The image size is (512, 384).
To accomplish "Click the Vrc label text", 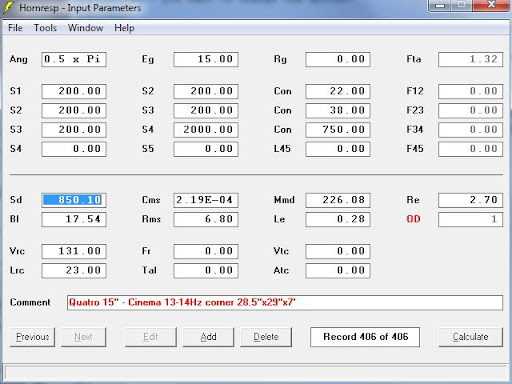I will point(17,251).
